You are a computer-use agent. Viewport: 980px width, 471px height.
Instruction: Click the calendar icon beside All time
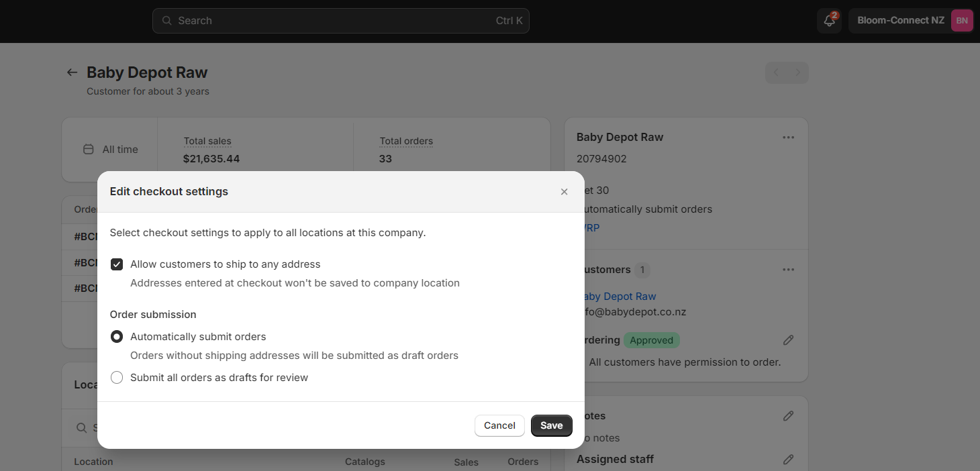pos(88,150)
